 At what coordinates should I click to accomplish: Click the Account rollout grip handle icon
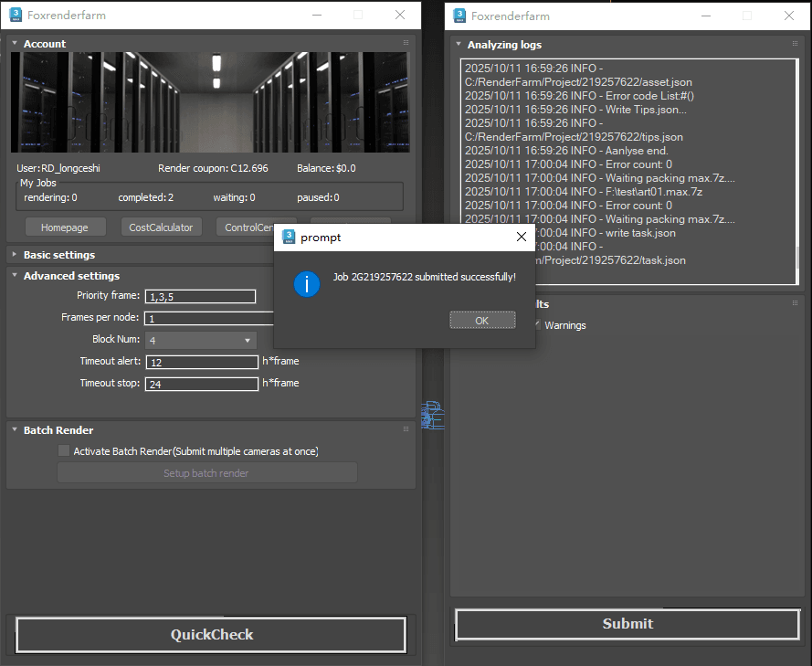pos(406,43)
